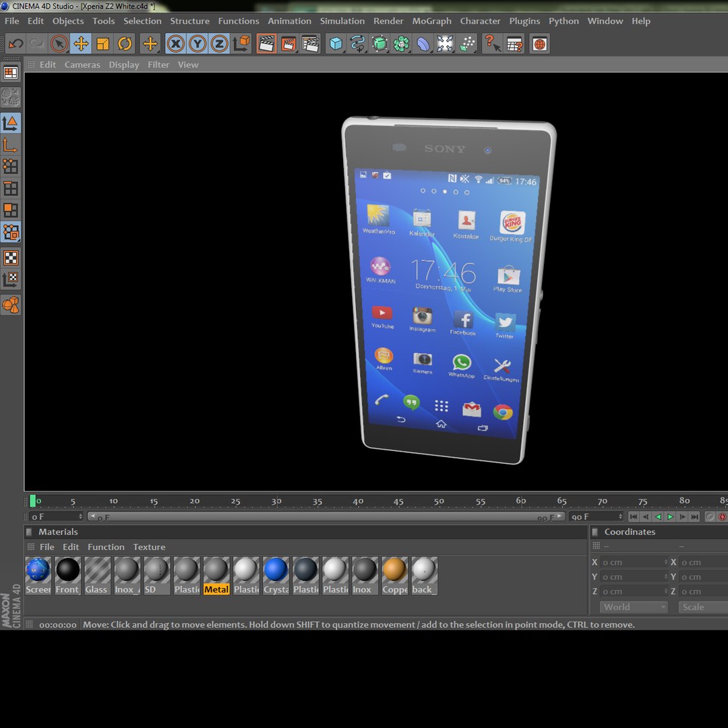The image size is (728, 728).
Task: Play animation forwards
Action: [x=670, y=516]
